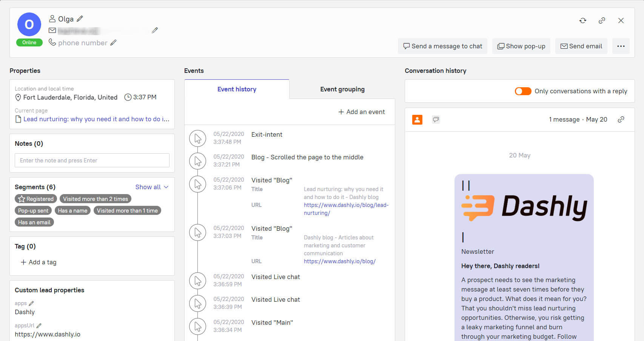644x341 pixels.
Task: Click the Online status badge
Action: [x=29, y=42]
